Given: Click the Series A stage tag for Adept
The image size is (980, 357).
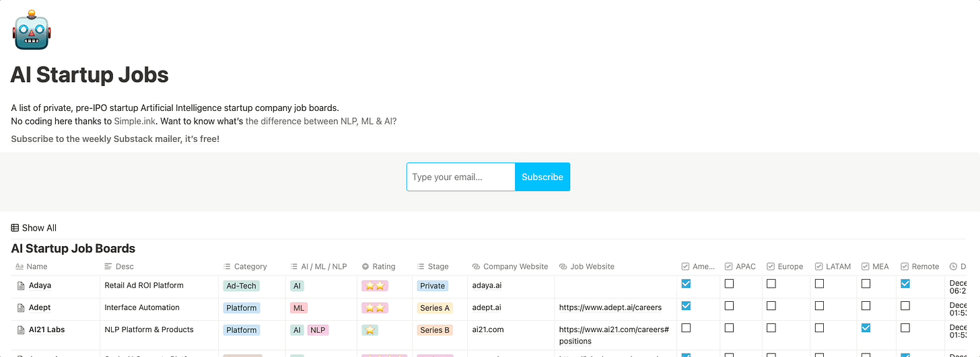Looking at the screenshot, I should 435,308.
